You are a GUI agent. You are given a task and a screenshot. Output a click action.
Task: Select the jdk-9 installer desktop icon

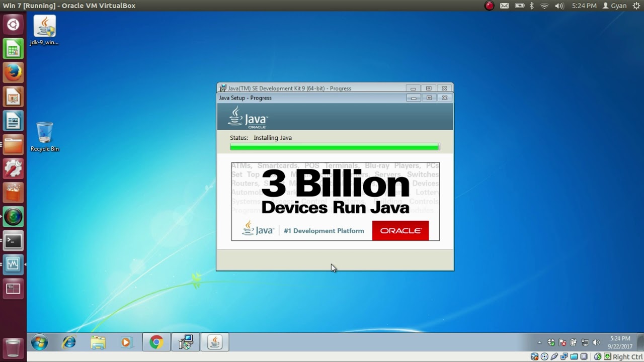click(44, 31)
